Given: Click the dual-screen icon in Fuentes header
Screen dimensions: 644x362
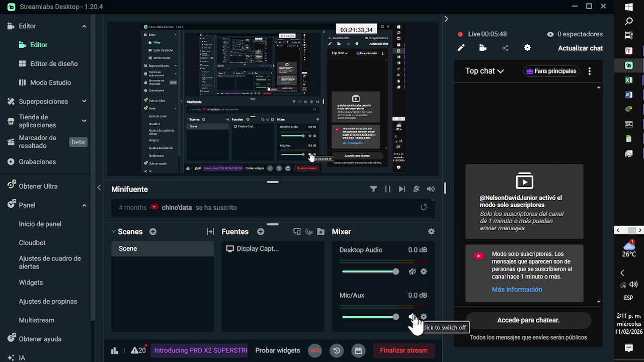Looking at the screenshot, I should (x=297, y=232).
